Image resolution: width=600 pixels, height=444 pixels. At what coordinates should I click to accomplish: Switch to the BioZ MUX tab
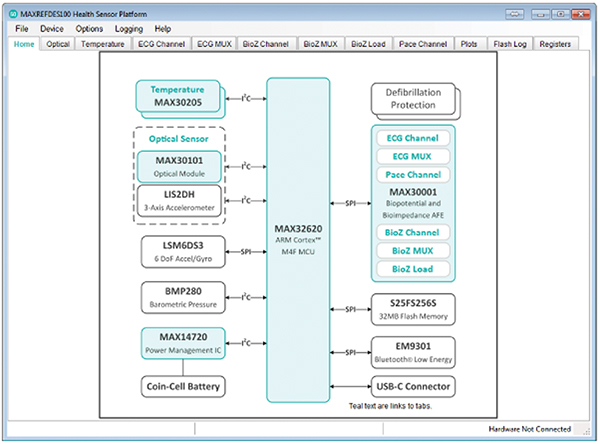321,44
